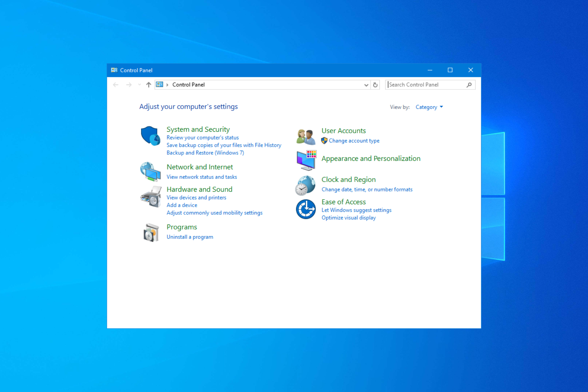Image resolution: width=588 pixels, height=392 pixels.
Task: Click the Ease of Access circle icon
Action: point(306,209)
